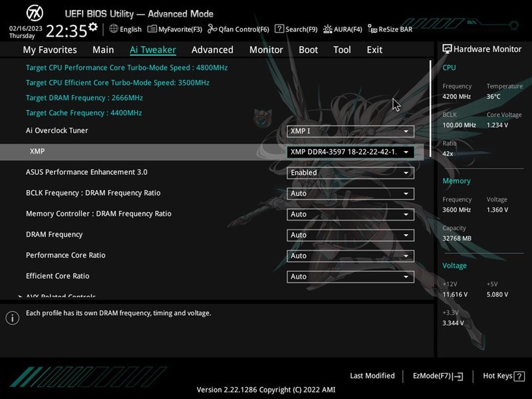Click the Hardware Monitor screen icon
The image size is (532, 399).
pyautogui.click(x=447, y=49)
